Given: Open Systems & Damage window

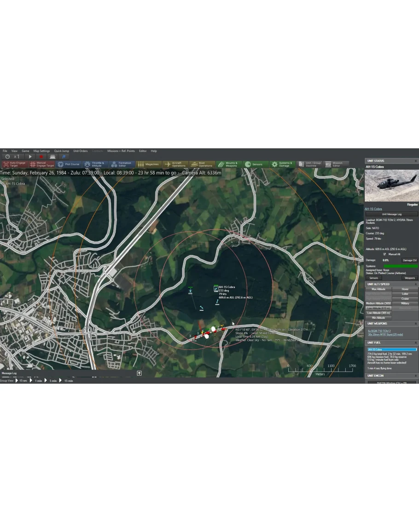Looking at the screenshot, I should 281,164.
